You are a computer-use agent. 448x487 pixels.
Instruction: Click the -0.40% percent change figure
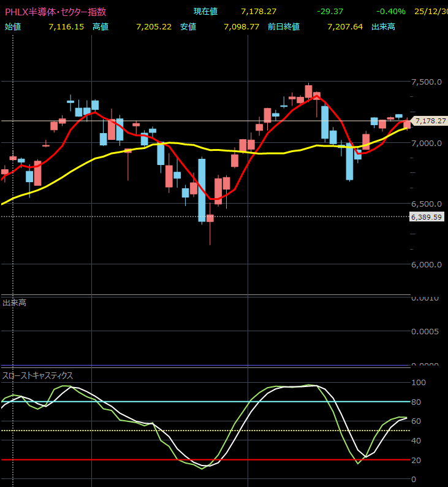click(390, 12)
